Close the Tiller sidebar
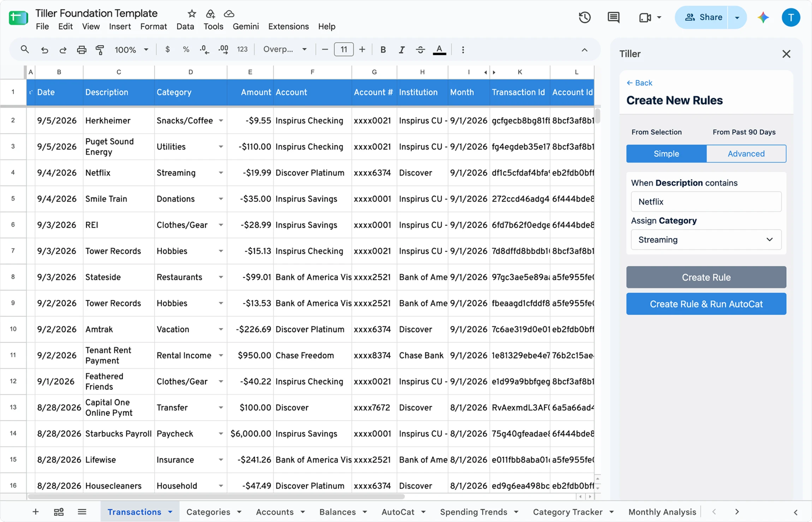812x522 pixels. pos(786,54)
